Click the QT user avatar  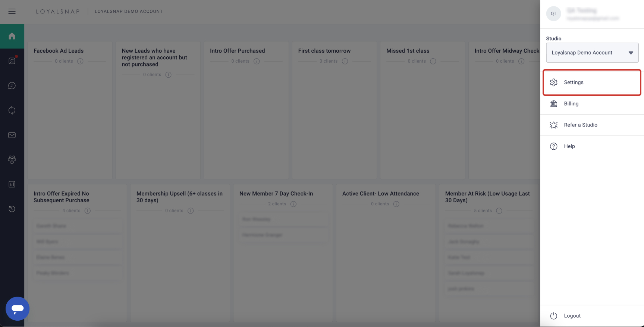point(553,14)
